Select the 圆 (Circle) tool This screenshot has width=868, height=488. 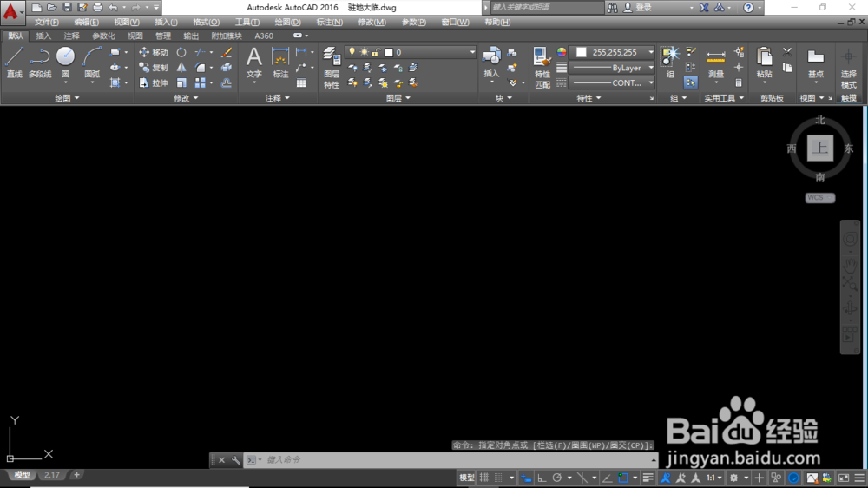pyautogui.click(x=65, y=63)
